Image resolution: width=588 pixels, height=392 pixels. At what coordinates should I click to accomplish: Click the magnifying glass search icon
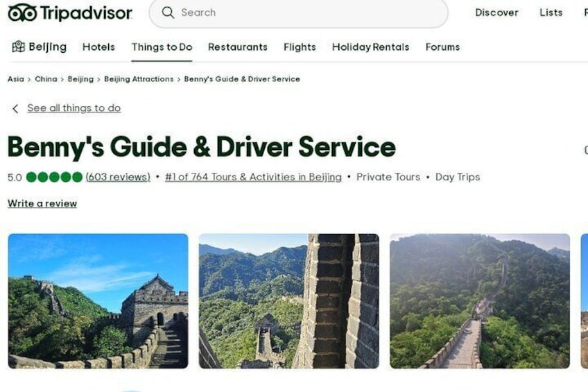click(168, 12)
